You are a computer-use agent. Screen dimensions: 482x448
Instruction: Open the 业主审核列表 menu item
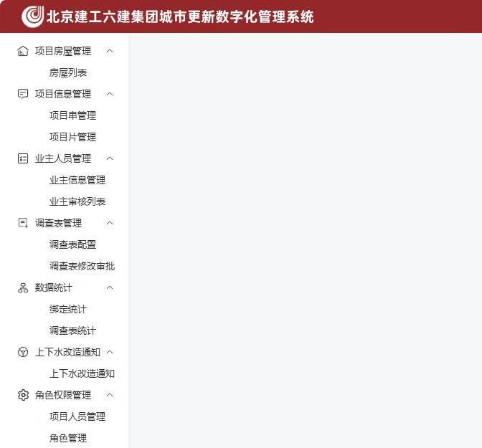pos(77,201)
